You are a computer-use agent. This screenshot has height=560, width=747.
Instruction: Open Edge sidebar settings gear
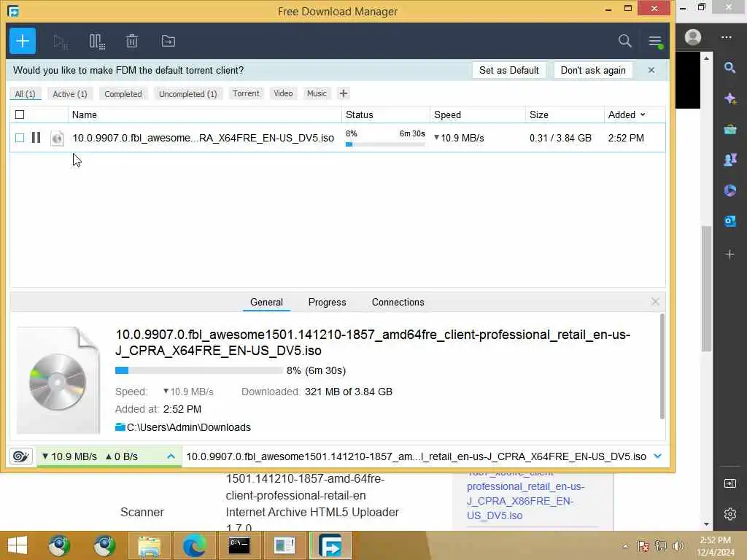click(x=729, y=514)
